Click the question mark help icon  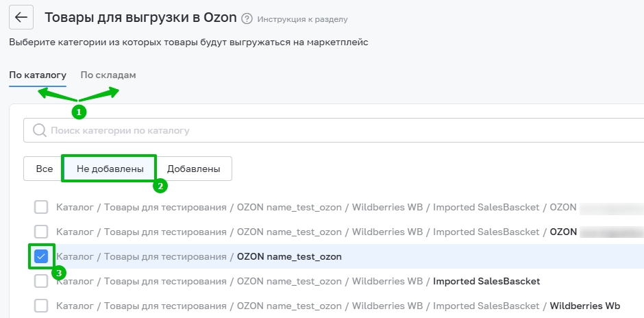point(247,19)
